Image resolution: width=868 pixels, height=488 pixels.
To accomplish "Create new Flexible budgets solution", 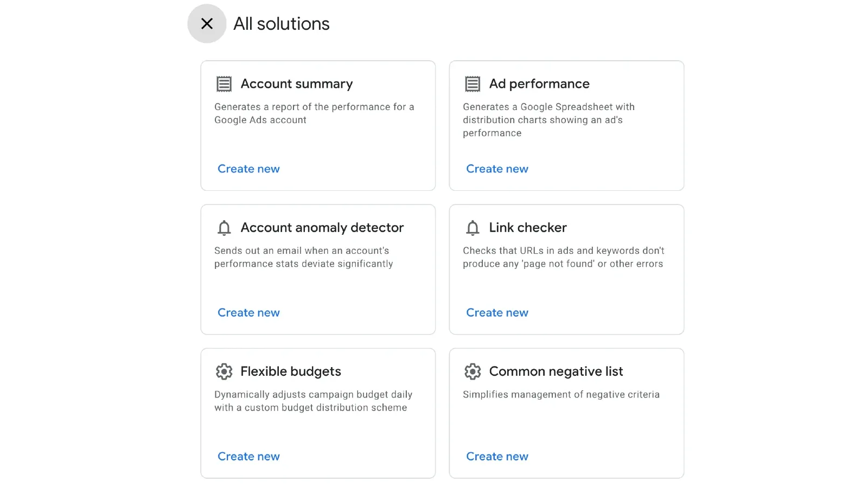I will (x=248, y=456).
